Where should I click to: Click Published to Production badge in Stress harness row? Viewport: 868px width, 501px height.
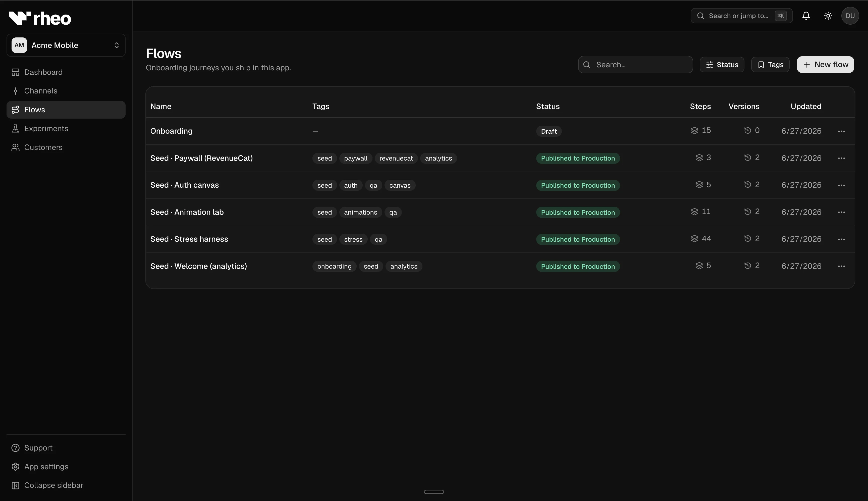pyautogui.click(x=578, y=239)
